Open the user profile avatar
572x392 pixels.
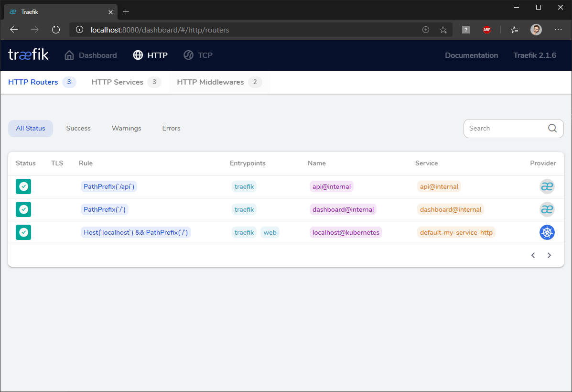tap(536, 30)
